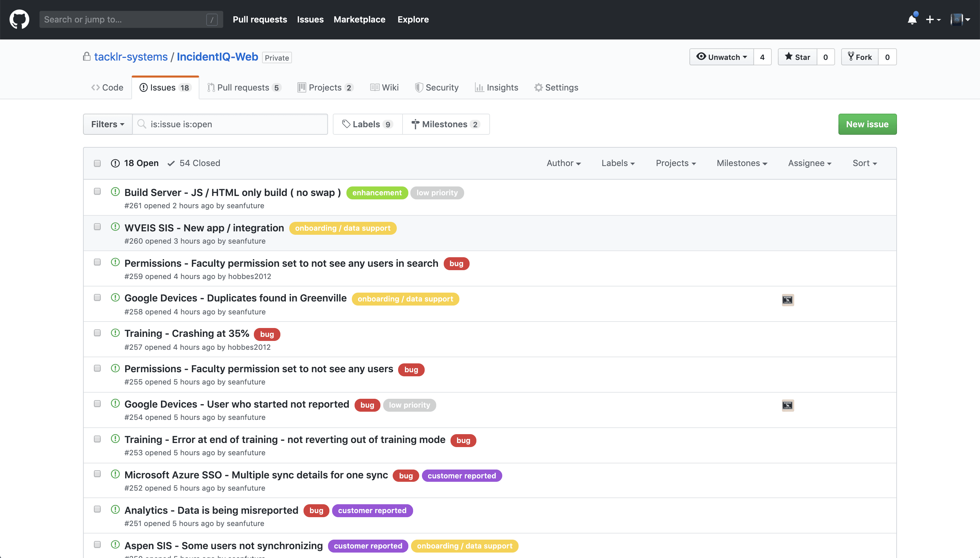Open the Author filter dropdown
980x558 pixels.
pyautogui.click(x=563, y=163)
